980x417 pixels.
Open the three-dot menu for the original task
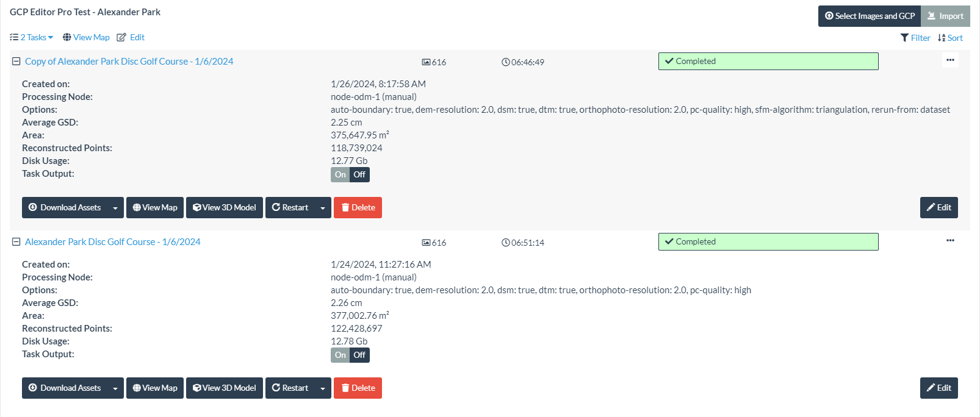[949, 240]
